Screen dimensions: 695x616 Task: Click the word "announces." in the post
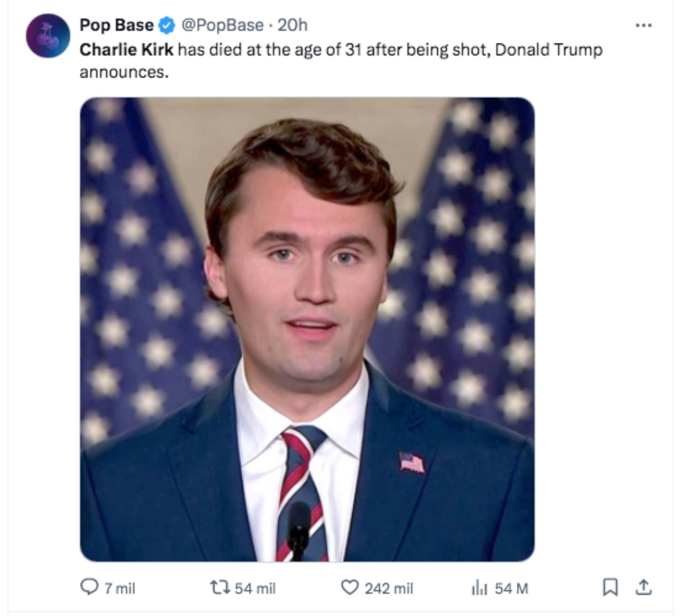coord(124,74)
